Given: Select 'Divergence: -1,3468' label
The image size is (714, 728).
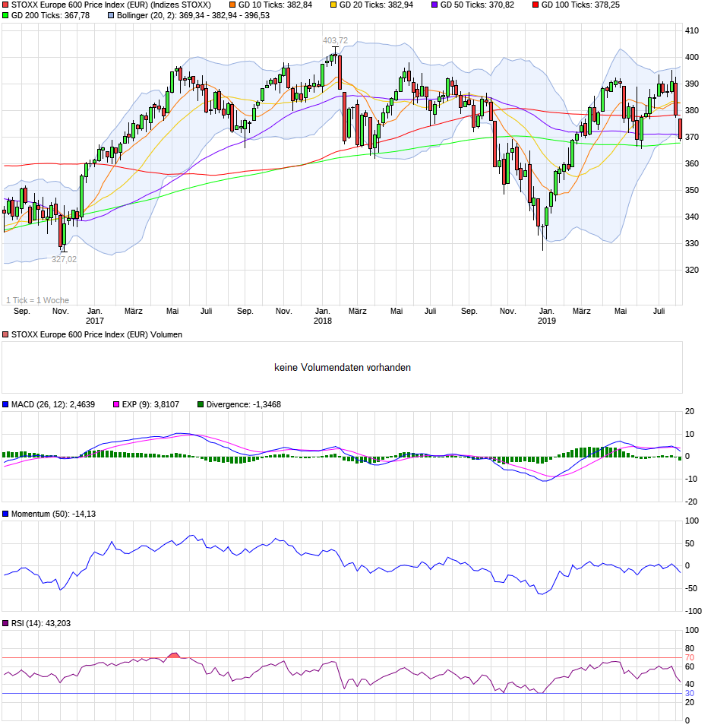Looking at the screenshot, I should tap(244, 405).
